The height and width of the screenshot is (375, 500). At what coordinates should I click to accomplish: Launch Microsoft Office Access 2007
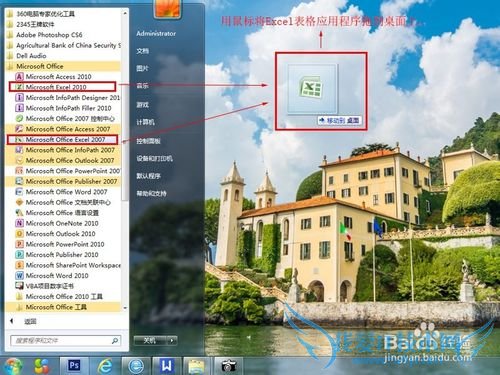coord(63,129)
